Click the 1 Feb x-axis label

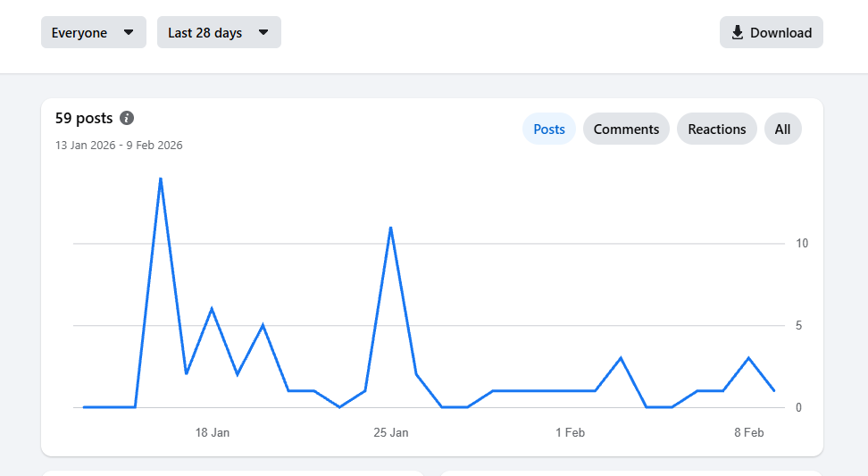point(570,432)
